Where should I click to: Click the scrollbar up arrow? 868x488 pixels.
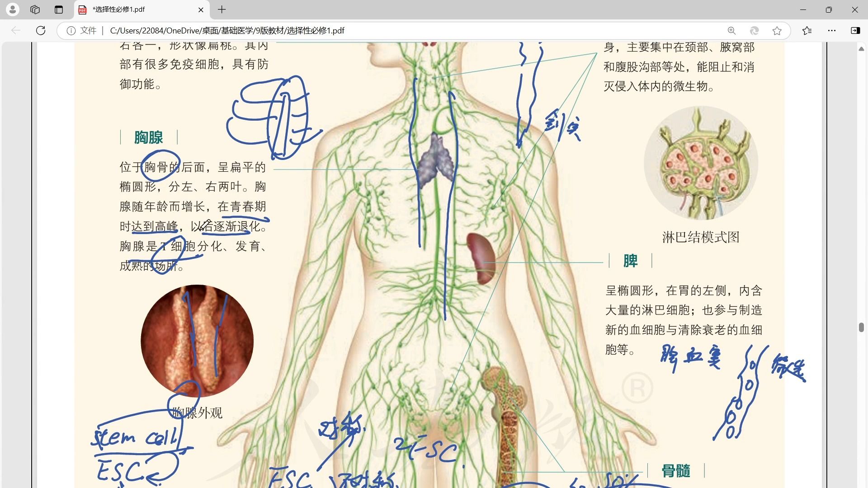pyautogui.click(x=862, y=48)
